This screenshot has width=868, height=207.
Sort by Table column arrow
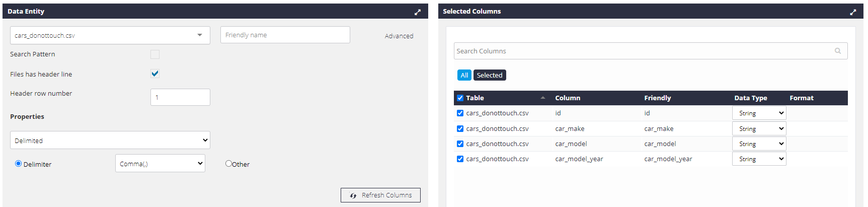point(542,98)
